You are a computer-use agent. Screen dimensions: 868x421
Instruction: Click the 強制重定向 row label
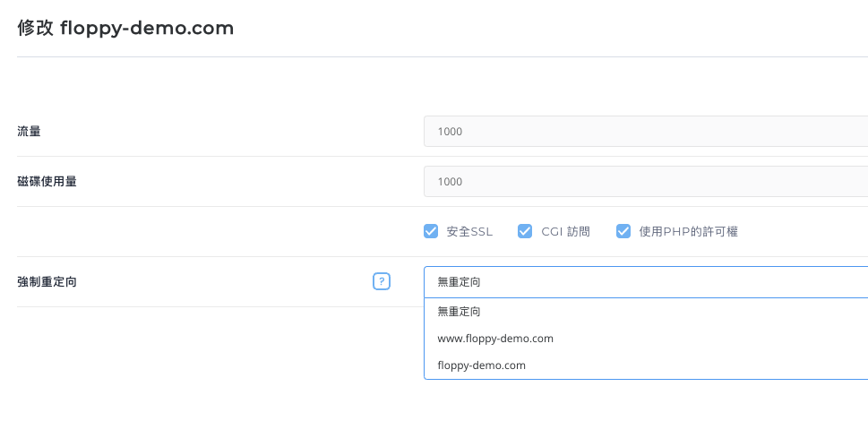pos(47,282)
